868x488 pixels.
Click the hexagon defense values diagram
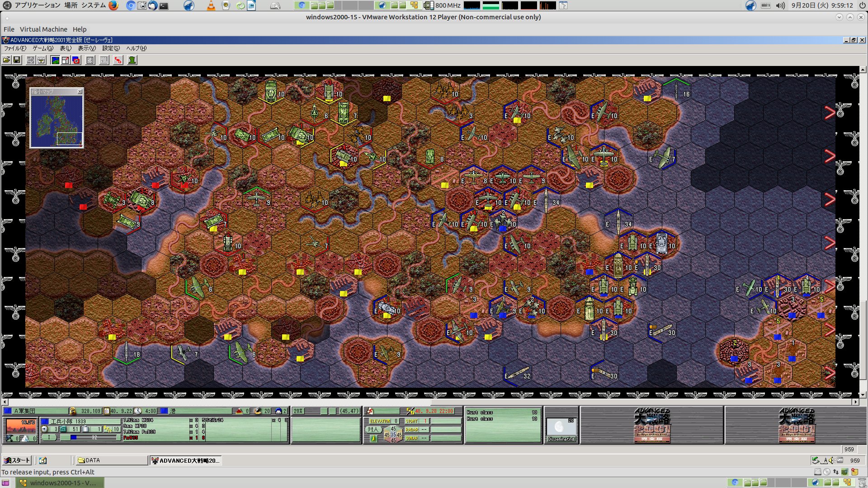(x=393, y=435)
